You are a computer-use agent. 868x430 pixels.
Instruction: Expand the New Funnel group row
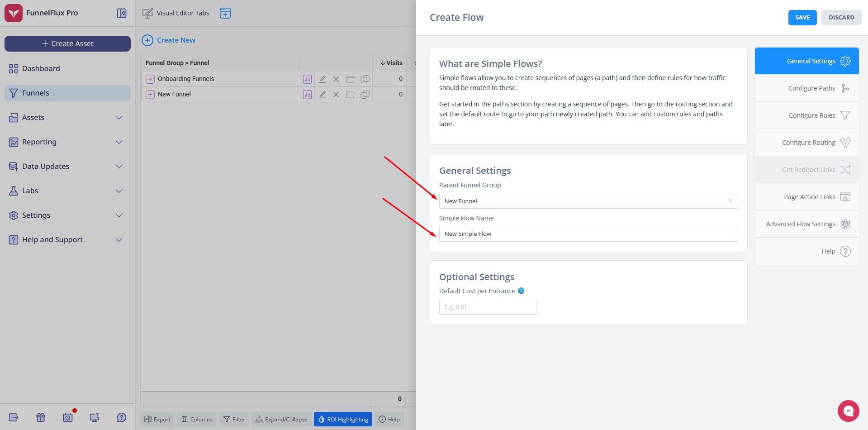[x=150, y=95]
